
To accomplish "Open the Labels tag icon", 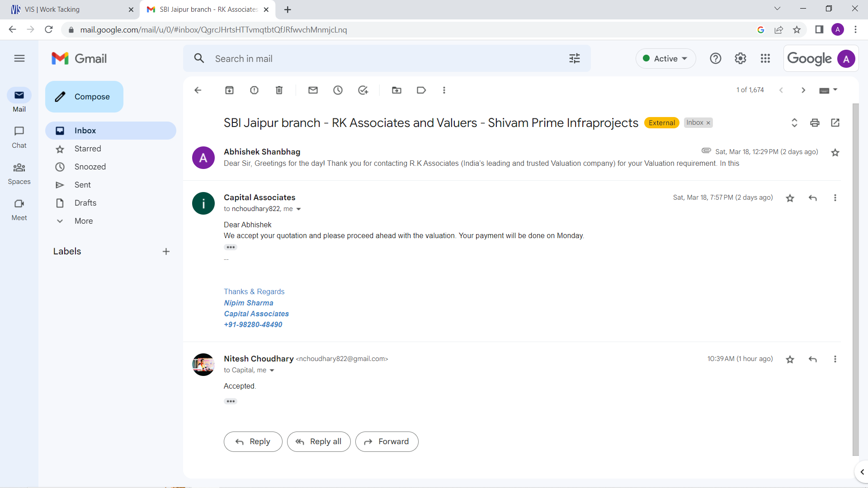I will pos(421,90).
